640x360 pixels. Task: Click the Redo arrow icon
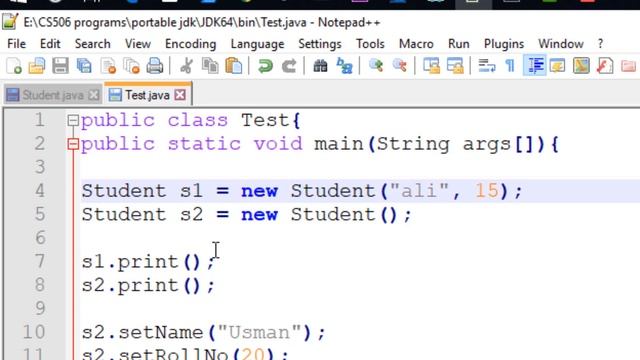[289, 66]
